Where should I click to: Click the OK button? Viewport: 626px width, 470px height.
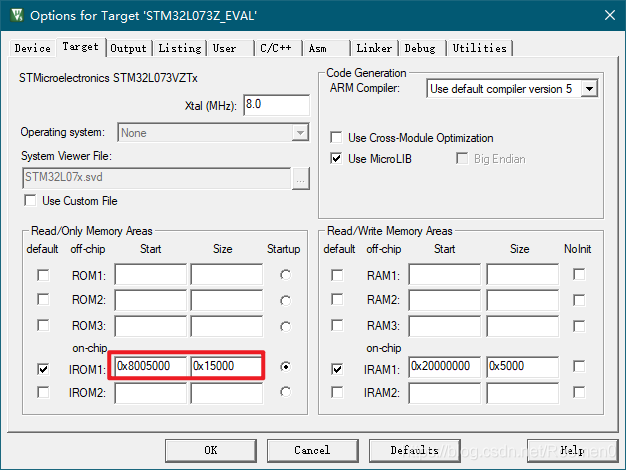(x=211, y=450)
